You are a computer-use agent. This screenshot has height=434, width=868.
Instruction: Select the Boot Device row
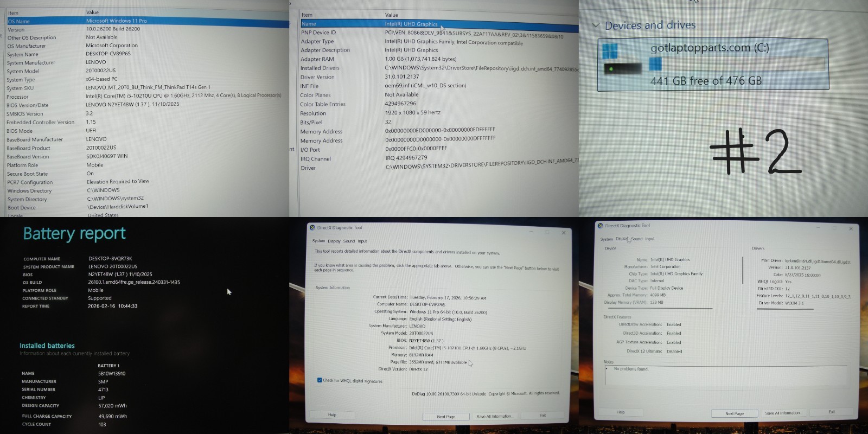148,207
